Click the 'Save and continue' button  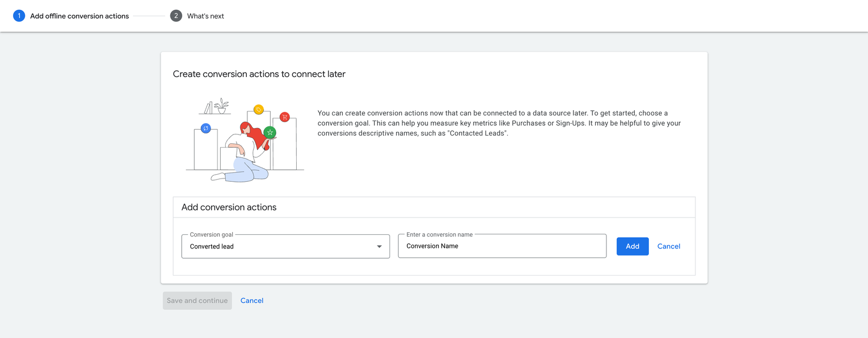coord(197,301)
